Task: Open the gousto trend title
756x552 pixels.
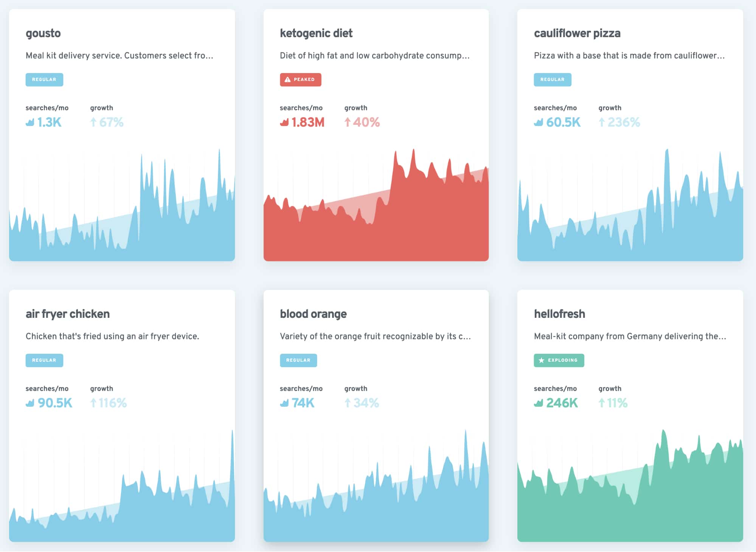Action: tap(43, 33)
